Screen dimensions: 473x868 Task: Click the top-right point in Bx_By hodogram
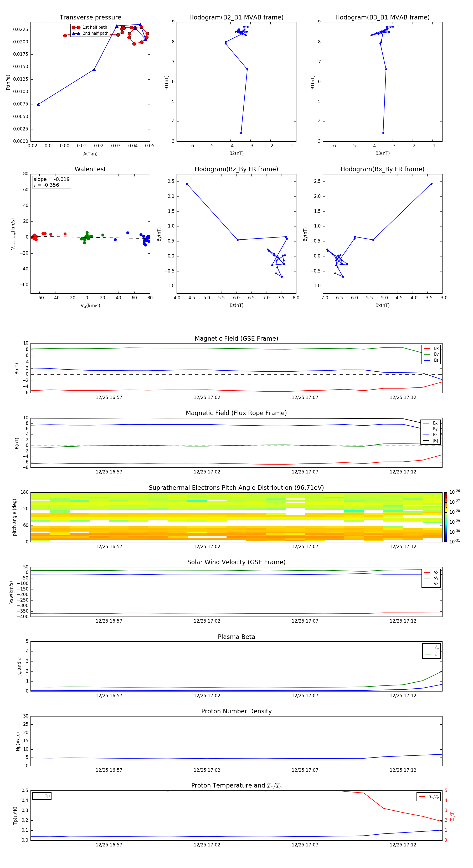tap(431, 184)
